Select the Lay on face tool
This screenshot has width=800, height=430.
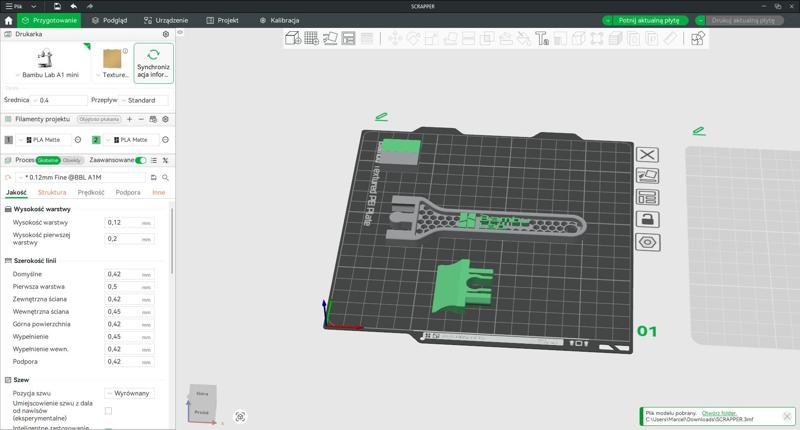[x=450, y=38]
